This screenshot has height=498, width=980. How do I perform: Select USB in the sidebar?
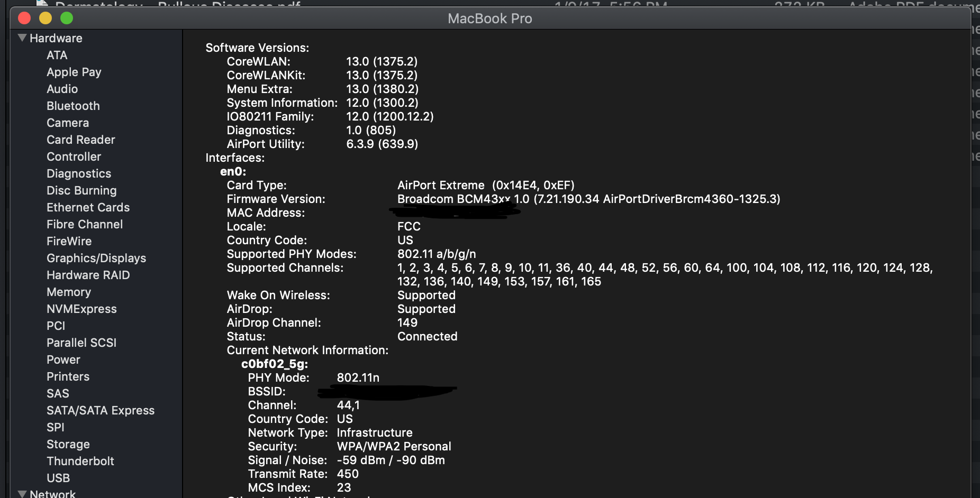pos(58,478)
